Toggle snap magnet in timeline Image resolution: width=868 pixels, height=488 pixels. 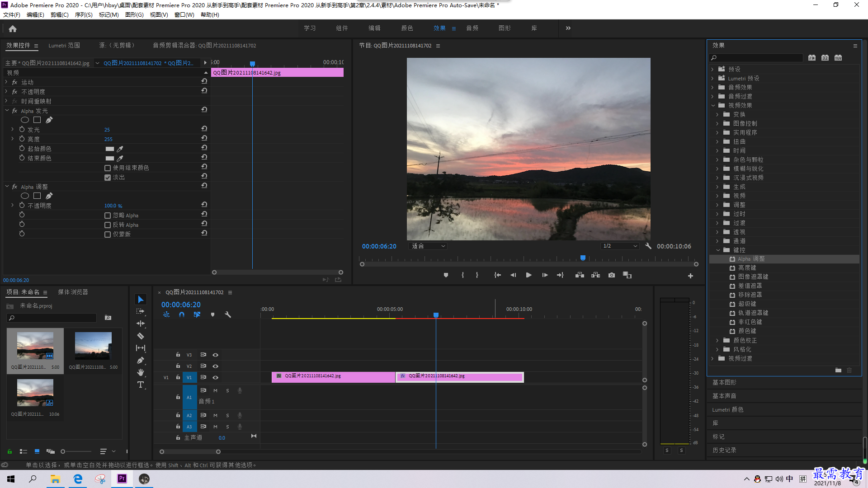click(x=182, y=314)
